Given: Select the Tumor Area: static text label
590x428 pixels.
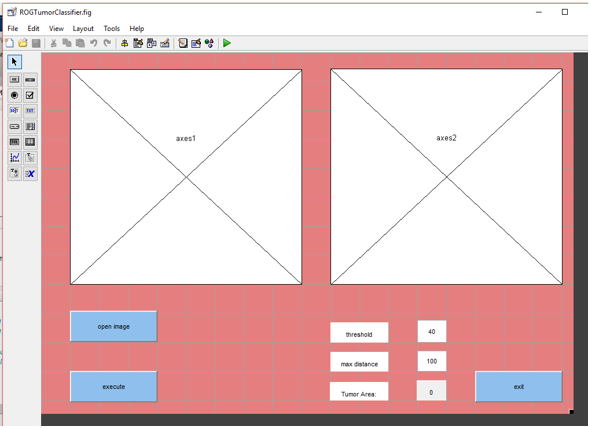Looking at the screenshot, I should point(359,391).
